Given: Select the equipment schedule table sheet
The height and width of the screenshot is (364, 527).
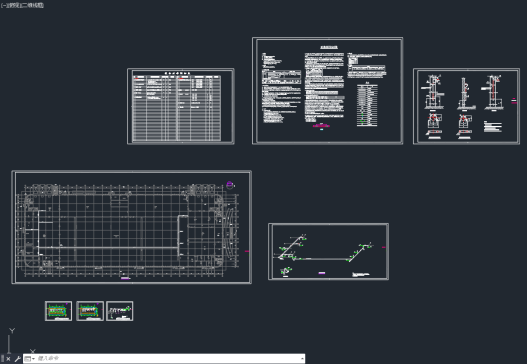Looking at the screenshot, I should pyautogui.click(x=181, y=107).
